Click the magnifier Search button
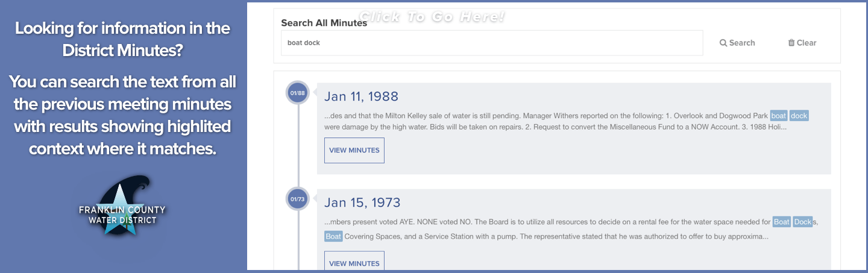This screenshot has width=868, height=273. point(737,43)
